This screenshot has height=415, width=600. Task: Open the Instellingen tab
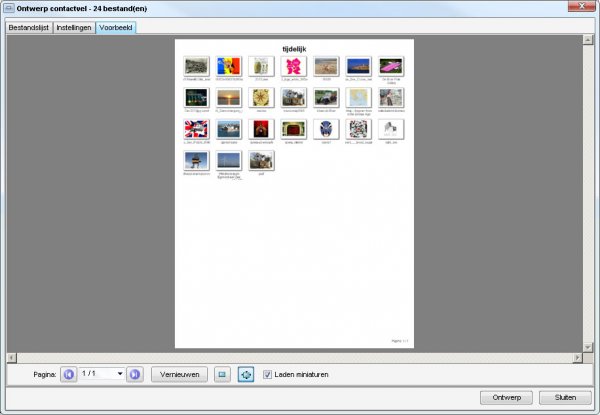click(74, 27)
